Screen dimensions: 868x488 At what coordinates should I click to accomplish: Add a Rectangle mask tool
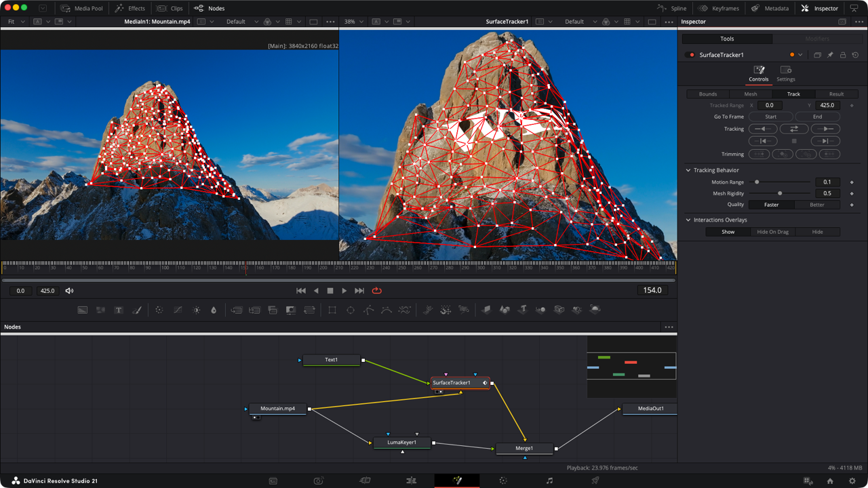[x=332, y=310]
